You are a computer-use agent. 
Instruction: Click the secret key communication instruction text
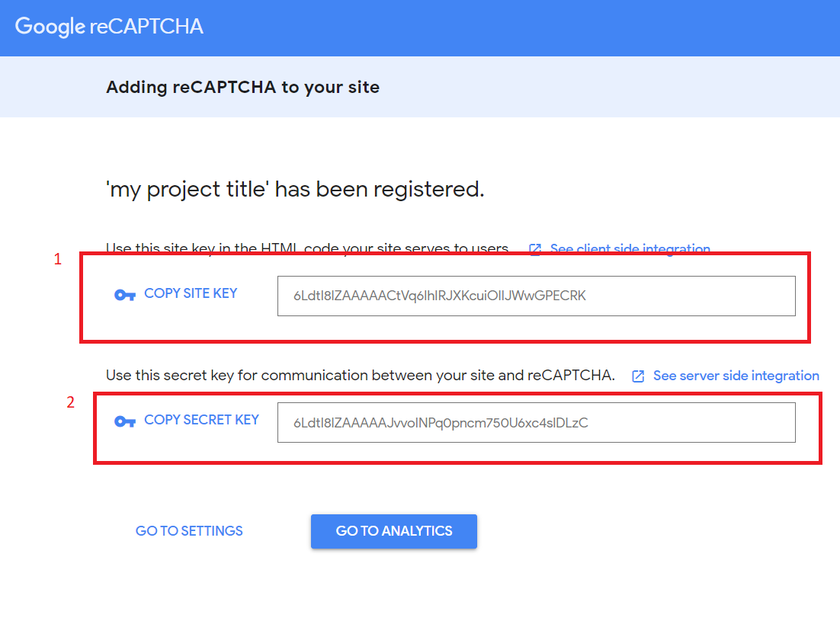point(358,375)
